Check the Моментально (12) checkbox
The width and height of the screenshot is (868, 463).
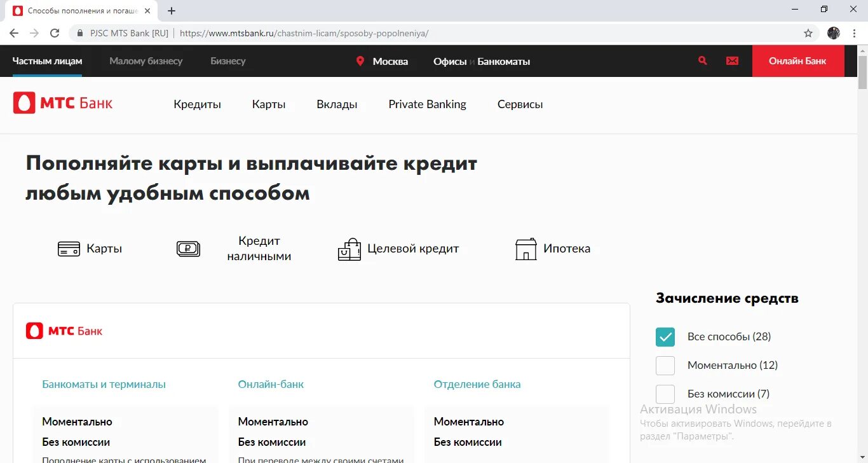(x=665, y=366)
